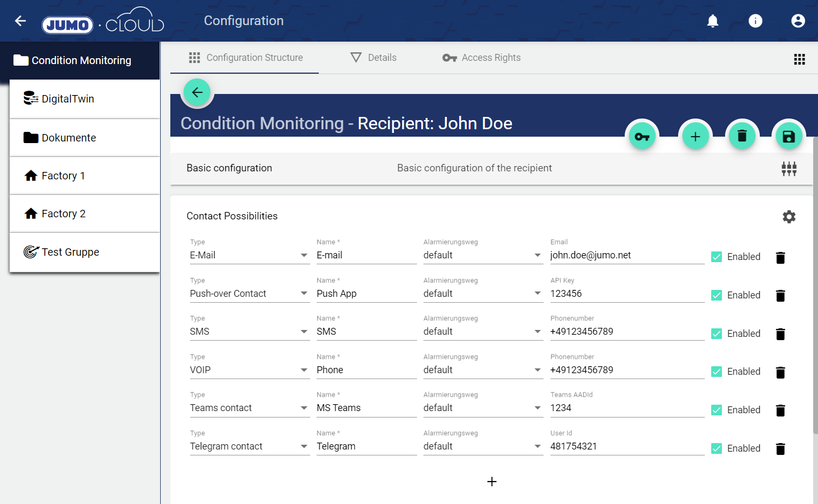The image size is (818, 504).
Task: Click the green key access button
Action: point(642,137)
